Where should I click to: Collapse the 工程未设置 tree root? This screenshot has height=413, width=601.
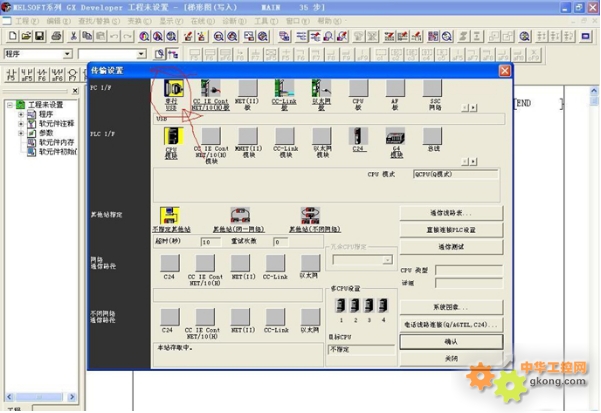point(10,105)
